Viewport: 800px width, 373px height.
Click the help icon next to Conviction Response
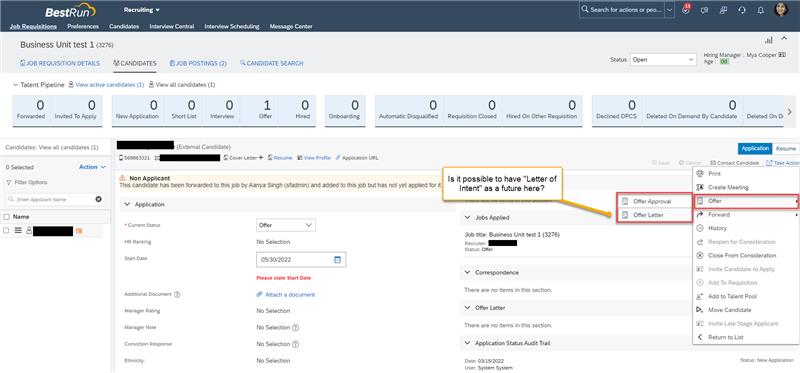[x=295, y=344]
